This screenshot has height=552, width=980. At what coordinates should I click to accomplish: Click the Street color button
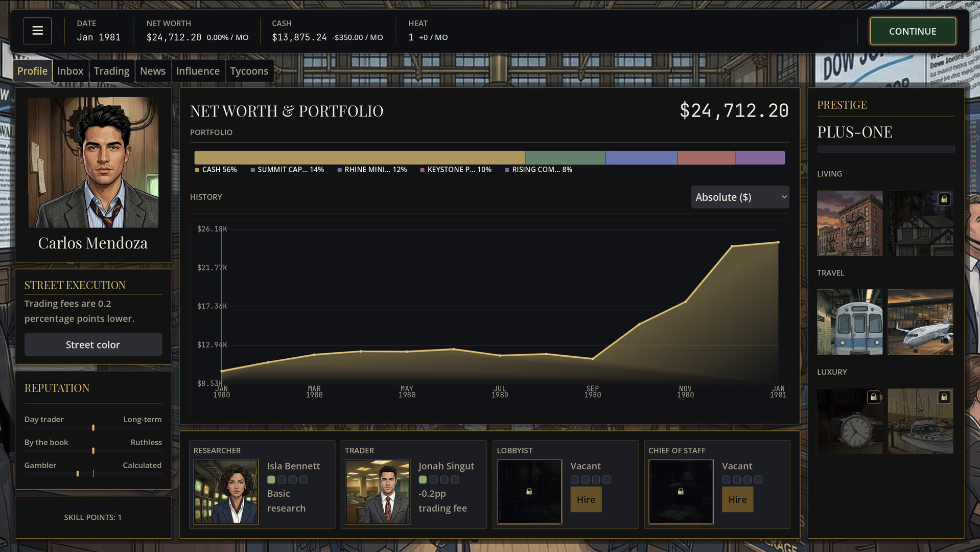click(x=93, y=345)
